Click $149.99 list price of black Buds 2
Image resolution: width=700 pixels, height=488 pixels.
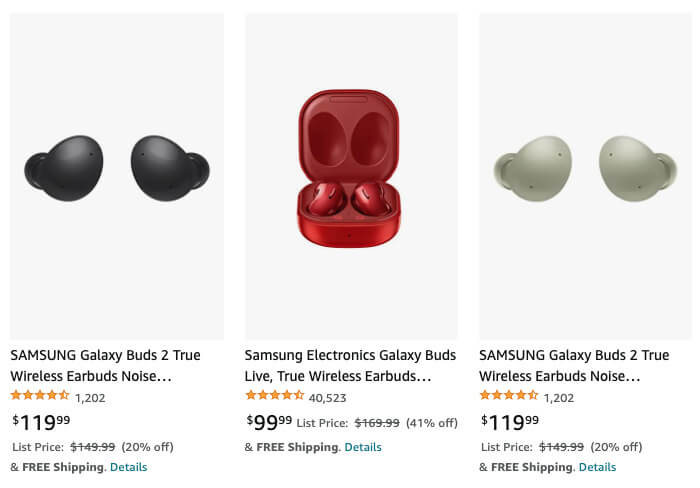pos(92,447)
